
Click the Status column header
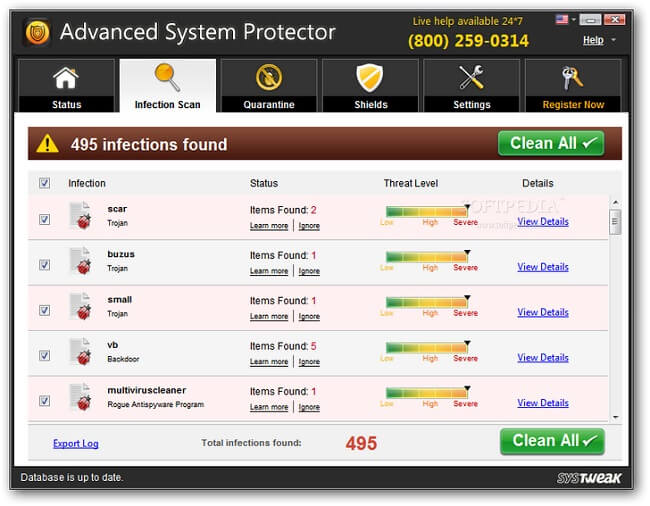pyautogui.click(x=264, y=183)
